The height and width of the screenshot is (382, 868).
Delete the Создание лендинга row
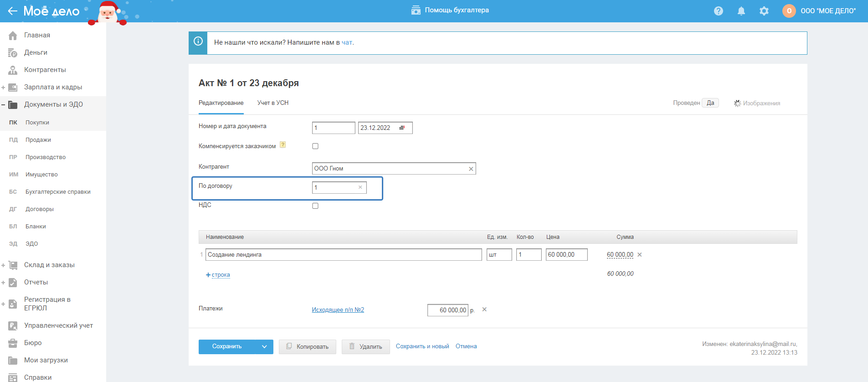click(x=640, y=255)
